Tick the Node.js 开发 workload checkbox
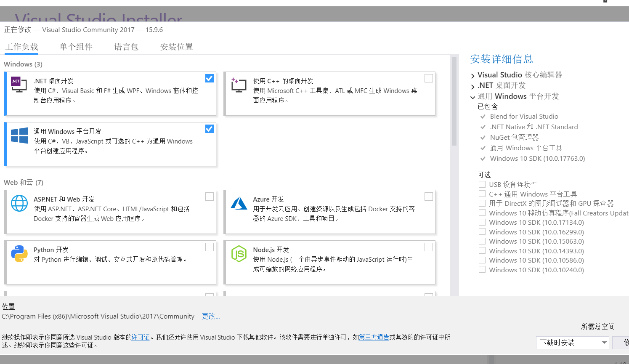Screen dimensions: 629x364 tap(429, 247)
